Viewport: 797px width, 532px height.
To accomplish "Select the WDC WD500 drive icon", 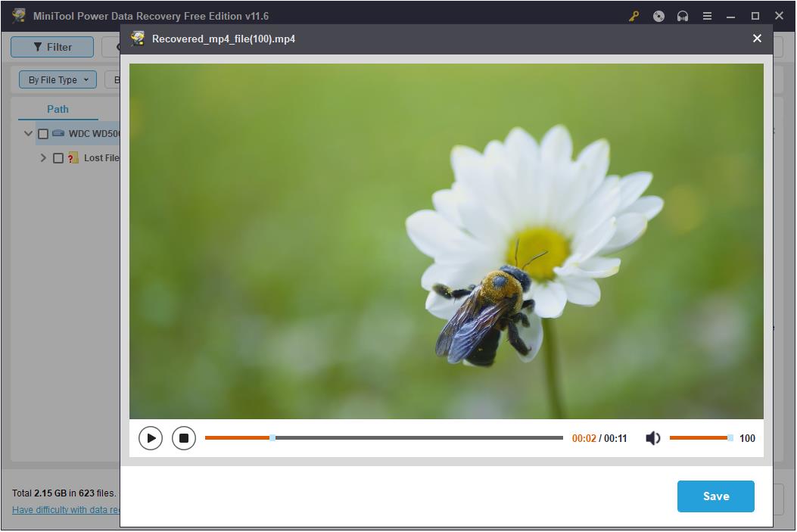I will coord(58,133).
